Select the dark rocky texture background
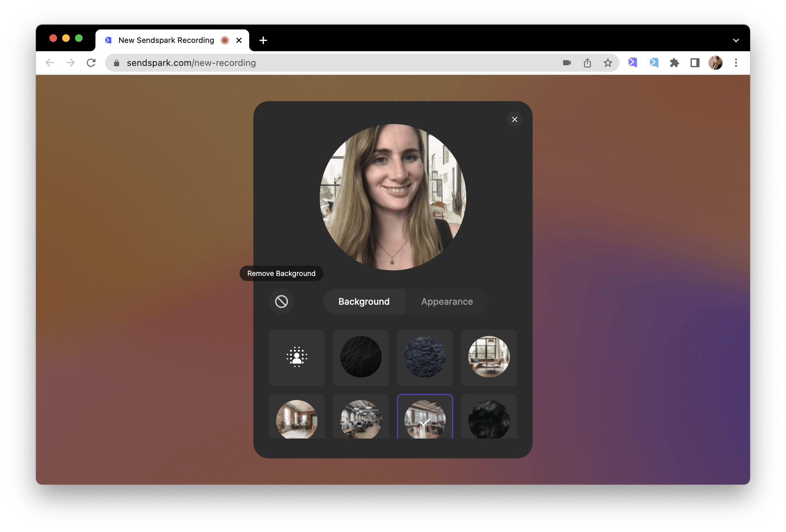Image resolution: width=786 pixels, height=532 pixels. pos(424,356)
